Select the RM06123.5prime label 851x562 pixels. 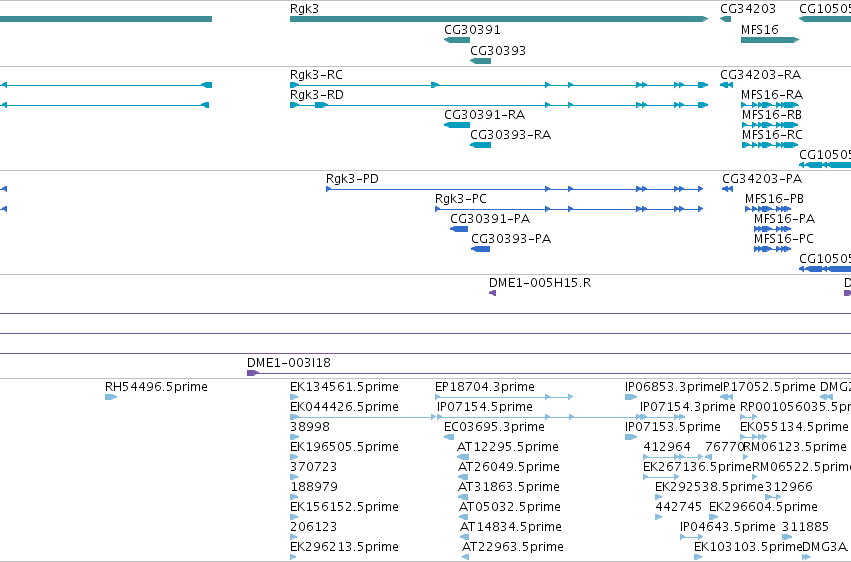click(795, 448)
